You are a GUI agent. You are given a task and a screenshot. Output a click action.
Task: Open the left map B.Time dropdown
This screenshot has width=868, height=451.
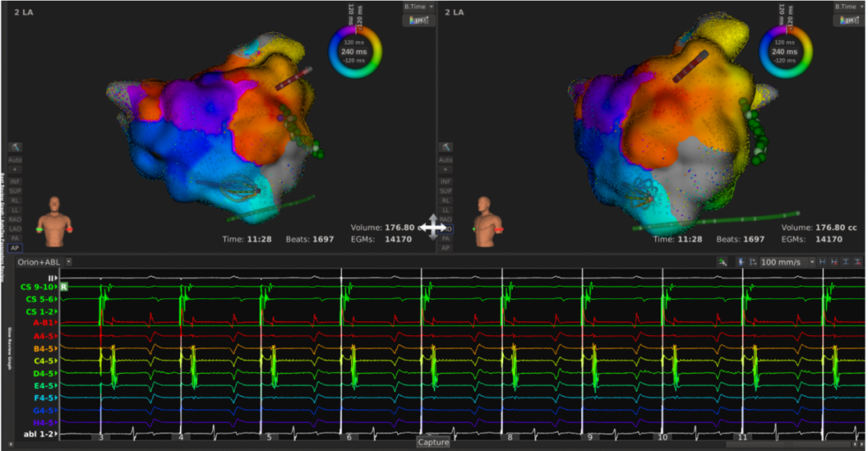(x=418, y=6)
